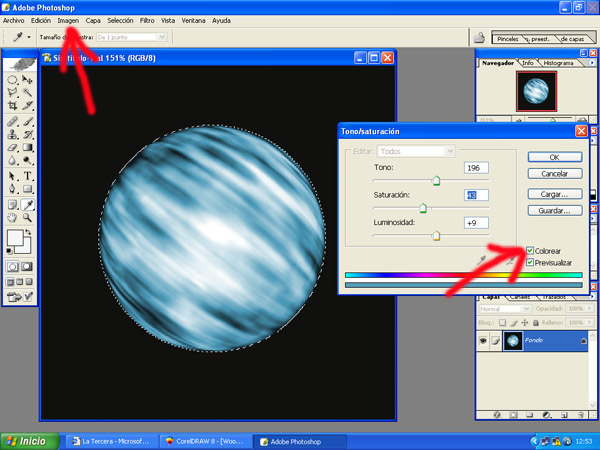This screenshot has width=600, height=450.
Task: Reset to default colors icon
Action: pos(9,251)
